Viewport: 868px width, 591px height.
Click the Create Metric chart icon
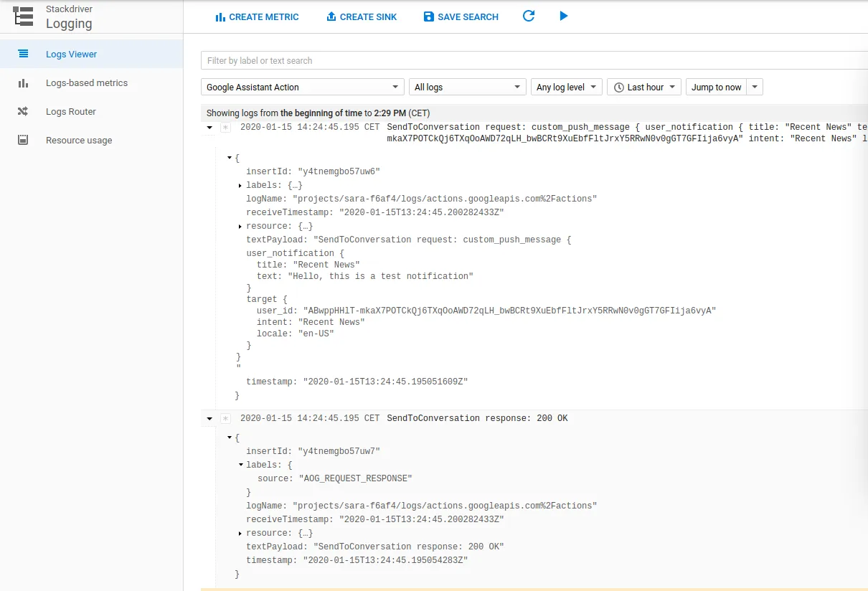[x=220, y=16]
